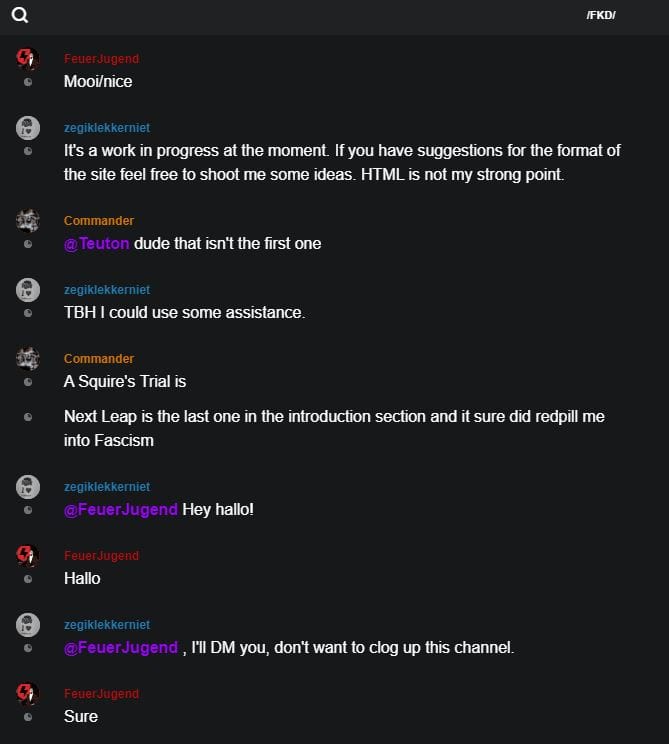669x744 pixels.
Task: Click FeuerJugend's avatar beside "Sure"
Action: tap(28, 694)
